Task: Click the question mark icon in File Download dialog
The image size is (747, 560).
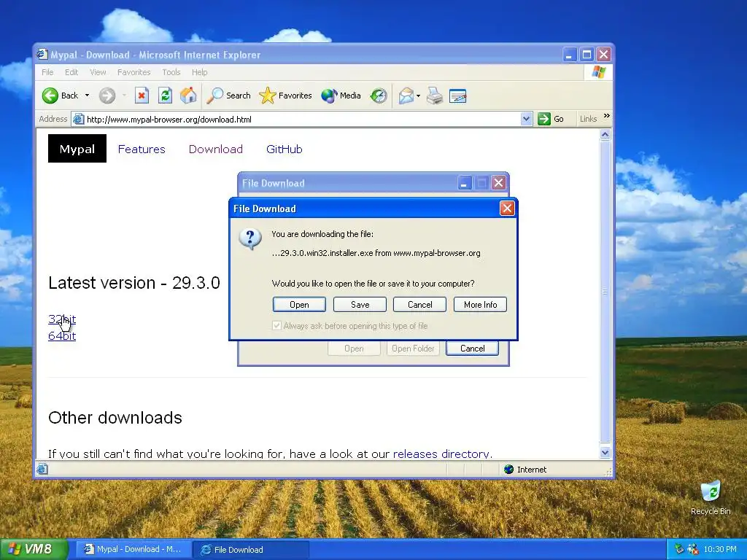Action: 250,239
